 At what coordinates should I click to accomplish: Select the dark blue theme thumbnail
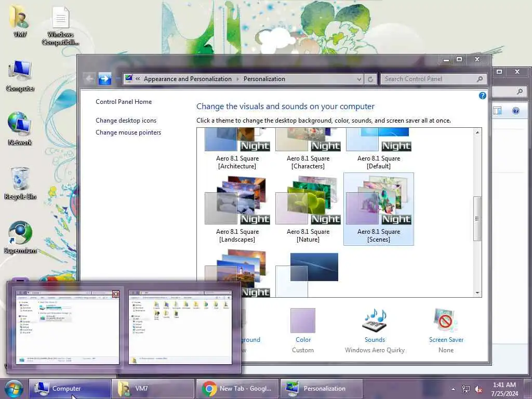(x=307, y=274)
